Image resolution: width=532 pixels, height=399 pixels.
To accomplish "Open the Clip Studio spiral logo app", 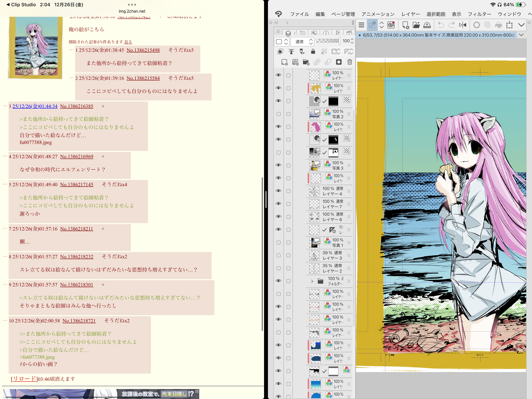I will point(391,25).
